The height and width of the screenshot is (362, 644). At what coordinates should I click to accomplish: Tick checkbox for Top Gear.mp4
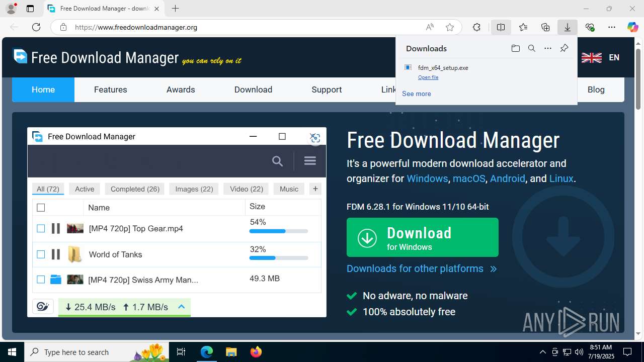[x=41, y=229]
